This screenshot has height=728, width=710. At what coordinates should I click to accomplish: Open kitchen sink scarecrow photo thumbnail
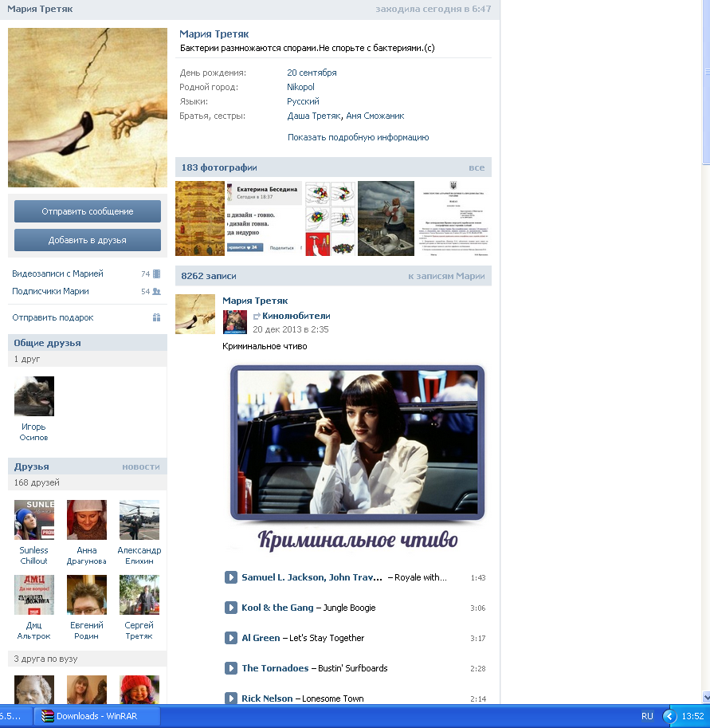[x=386, y=218]
